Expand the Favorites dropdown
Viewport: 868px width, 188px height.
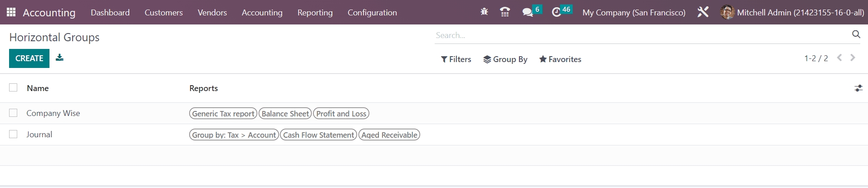tap(560, 59)
